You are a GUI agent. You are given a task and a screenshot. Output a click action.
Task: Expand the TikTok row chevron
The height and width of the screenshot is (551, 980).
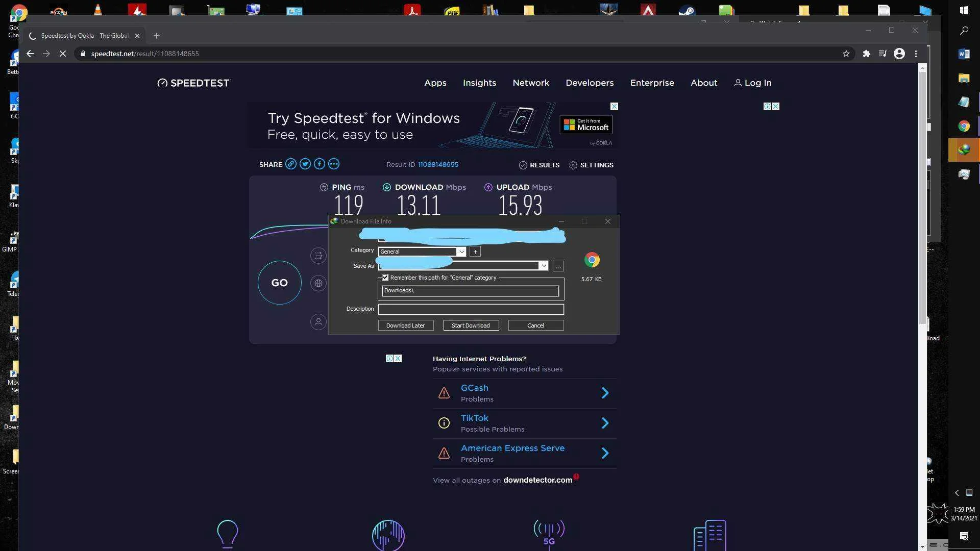point(605,423)
